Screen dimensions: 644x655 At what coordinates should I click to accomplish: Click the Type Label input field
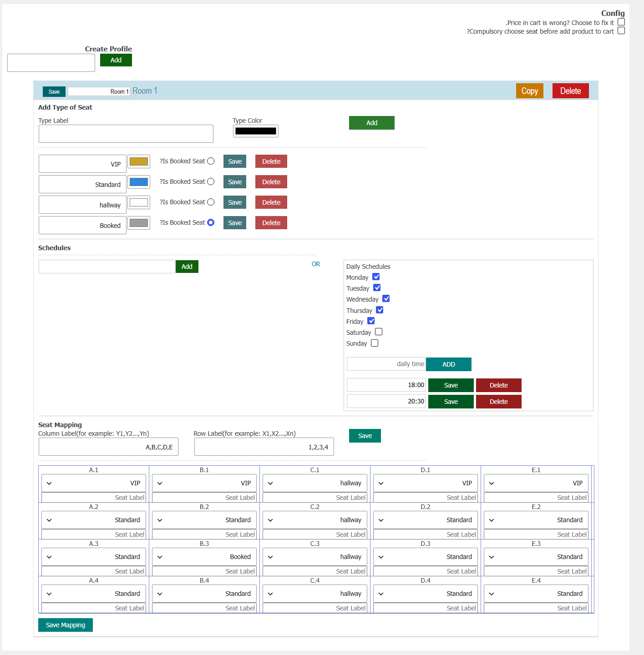tap(126, 134)
